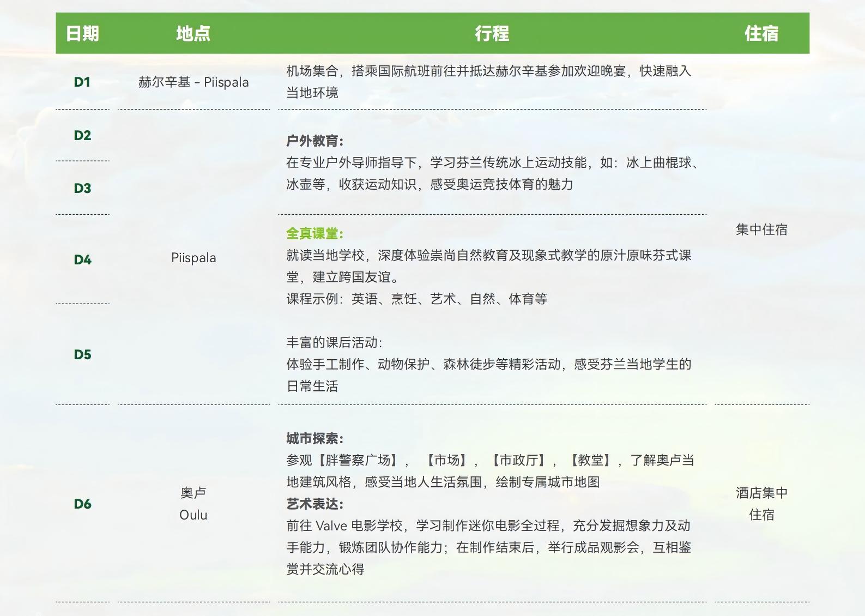Click the green 全真课堂 heading
This screenshot has height=616, width=865.
[314, 234]
